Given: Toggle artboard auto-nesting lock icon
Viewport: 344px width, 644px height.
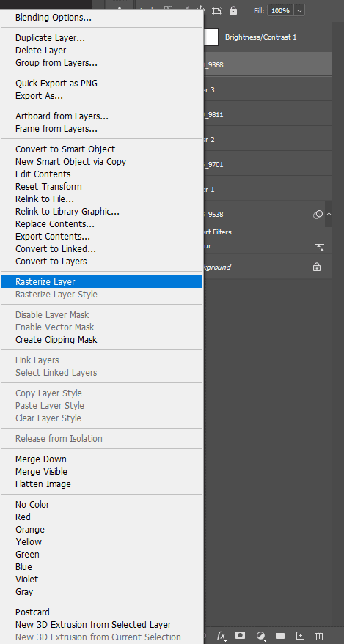Looking at the screenshot, I should [x=217, y=10].
